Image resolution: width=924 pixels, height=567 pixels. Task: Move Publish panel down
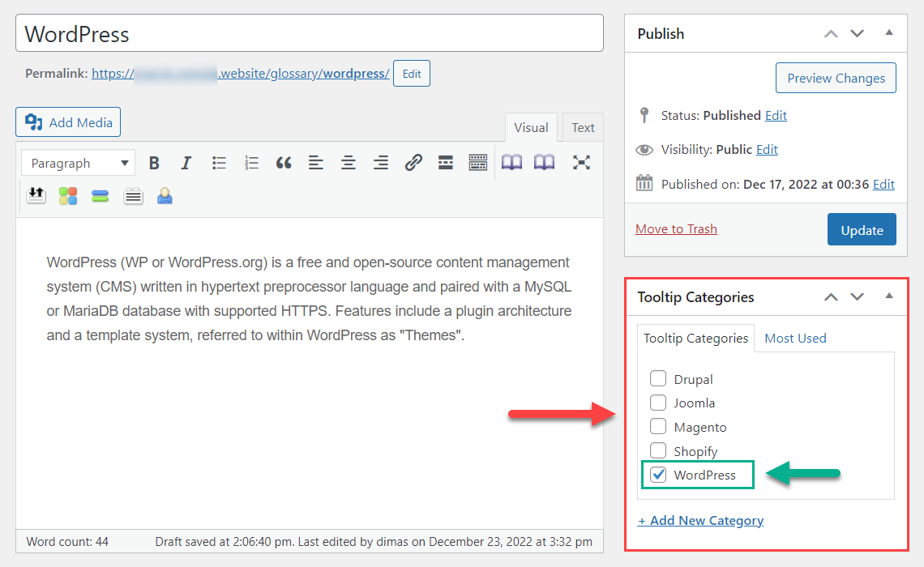point(857,33)
